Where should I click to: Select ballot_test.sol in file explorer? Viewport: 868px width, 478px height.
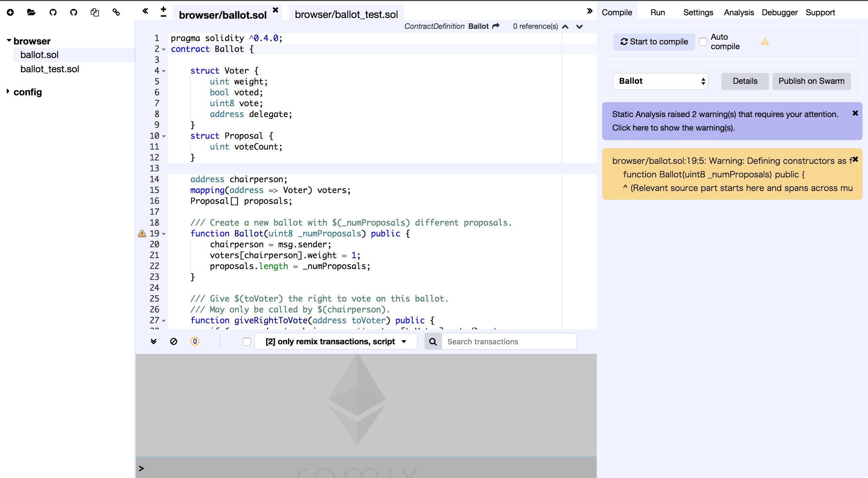tap(50, 69)
